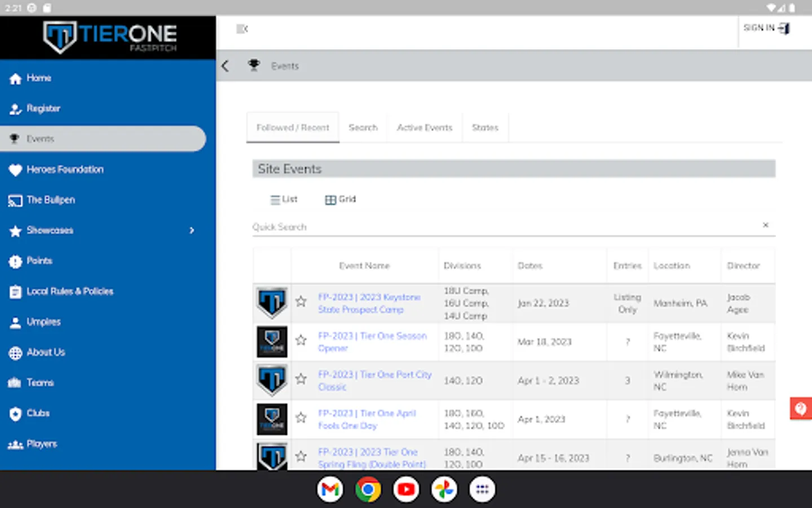This screenshot has width=812, height=508.
Task: Click the Season Opener event logo thumbnail
Action: (272, 341)
